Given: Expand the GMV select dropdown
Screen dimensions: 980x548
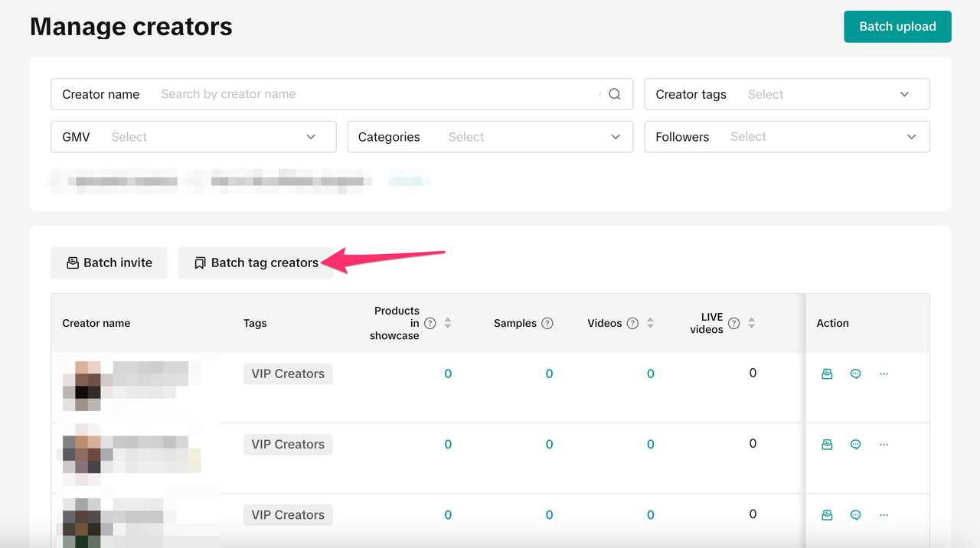Looking at the screenshot, I should (x=193, y=137).
